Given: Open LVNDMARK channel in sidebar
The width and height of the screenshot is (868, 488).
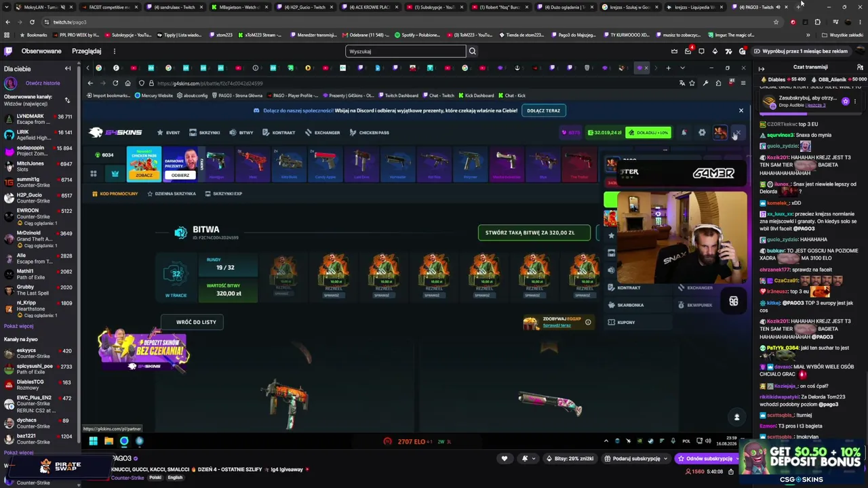Looking at the screenshot, I should (39, 119).
